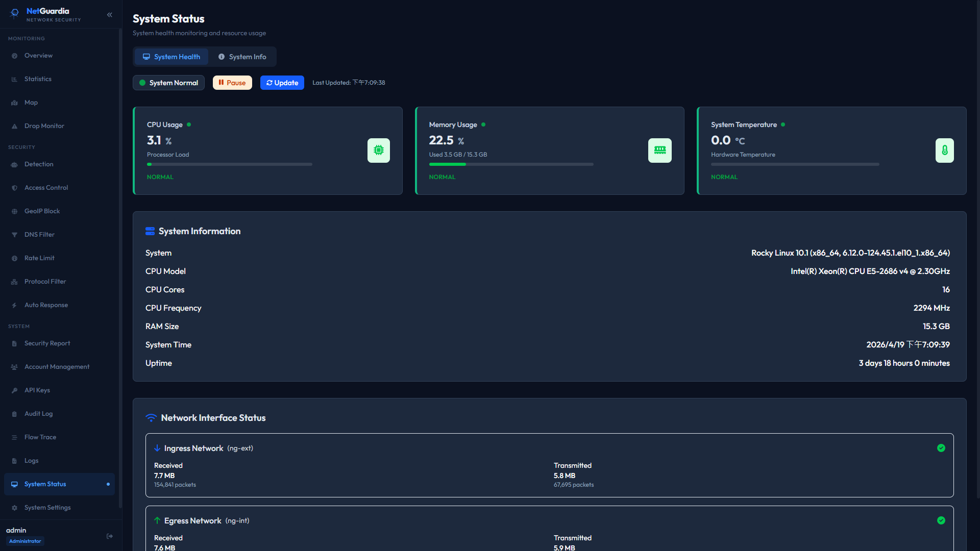The height and width of the screenshot is (551, 980).
Task: Click the memory usage progress bar
Action: click(511, 164)
